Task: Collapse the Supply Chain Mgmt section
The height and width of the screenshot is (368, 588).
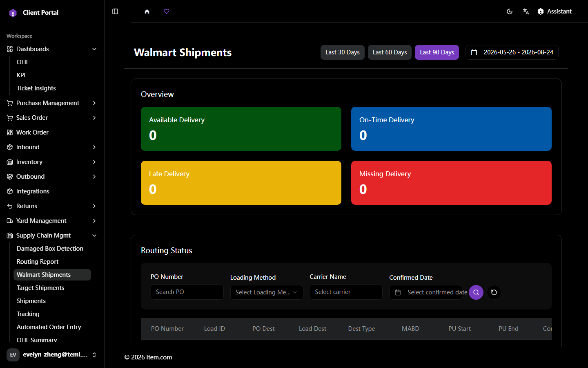Action: coord(51,236)
